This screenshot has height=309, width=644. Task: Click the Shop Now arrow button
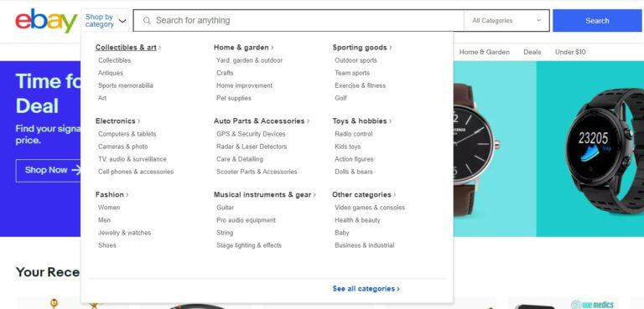coord(49,170)
